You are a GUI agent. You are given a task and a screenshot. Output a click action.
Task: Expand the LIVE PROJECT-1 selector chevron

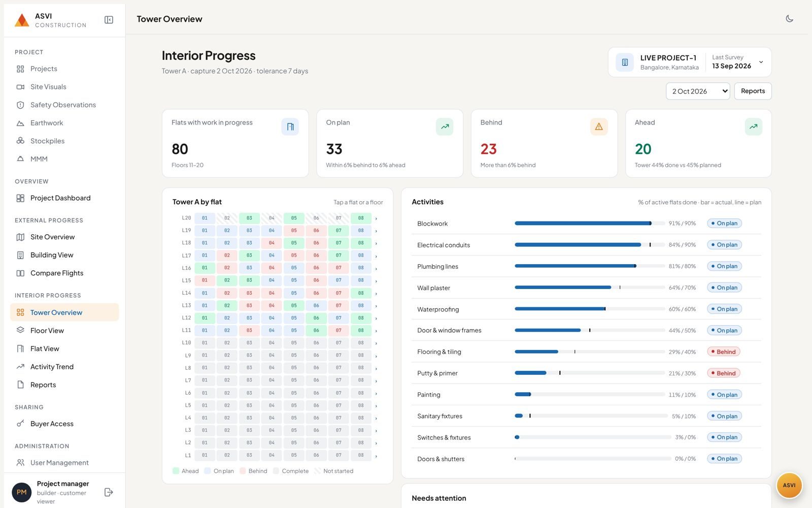(761, 62)
